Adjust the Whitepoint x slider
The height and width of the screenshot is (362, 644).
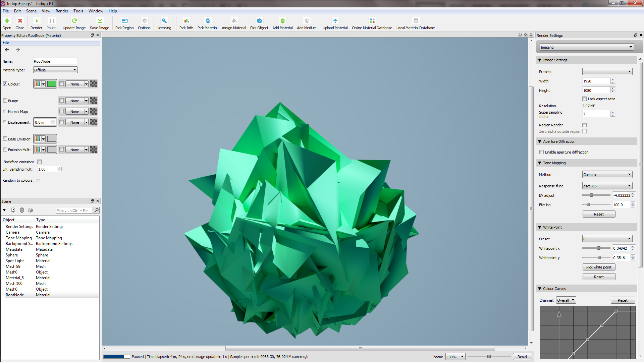coord(599,248)
